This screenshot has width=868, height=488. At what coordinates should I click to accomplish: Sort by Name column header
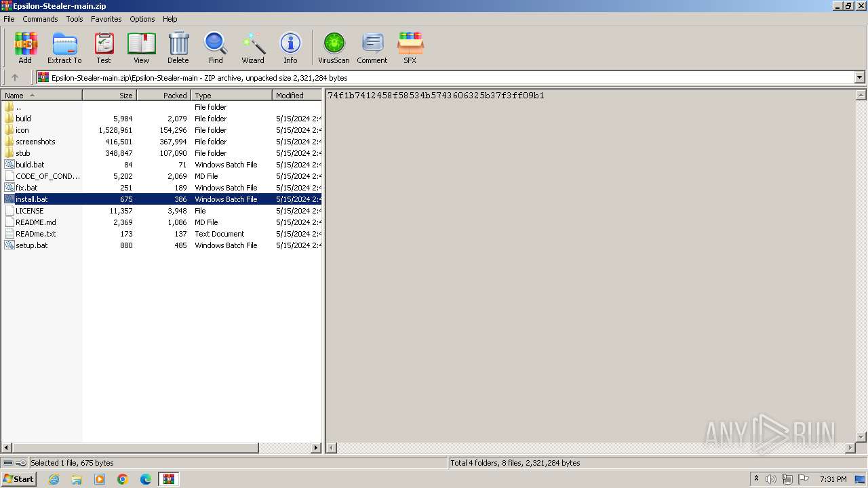point(42,96)
